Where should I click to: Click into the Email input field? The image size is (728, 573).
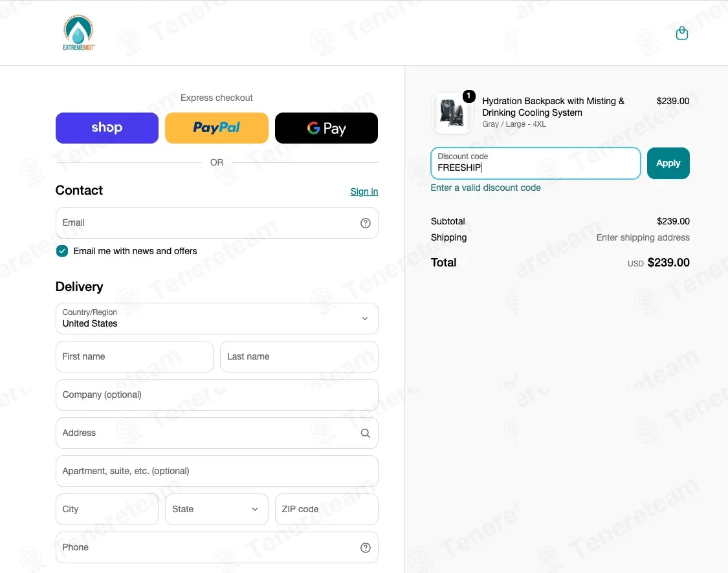(217, 223)
